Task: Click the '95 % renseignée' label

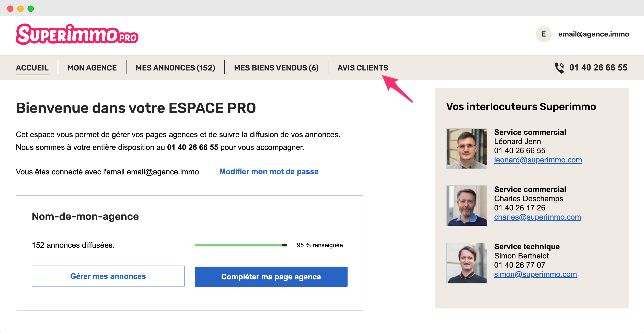Action: point(320,245)
